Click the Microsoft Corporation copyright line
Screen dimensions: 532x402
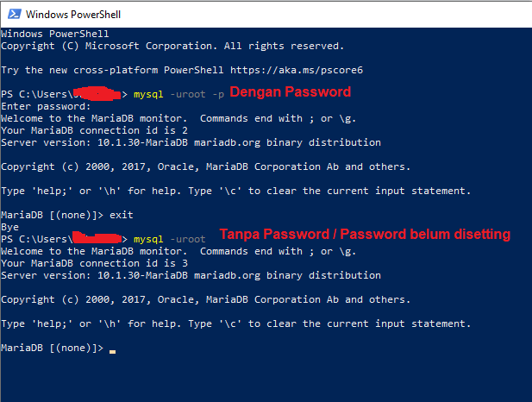pyautogui.click(x=172, y=46)
